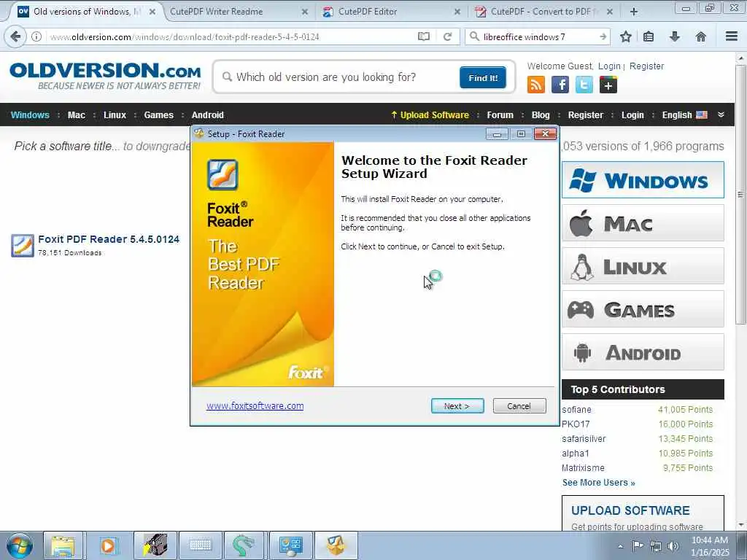
Task: Select the Mac platform banner in sidebar
Action: [x=643, y=223]
